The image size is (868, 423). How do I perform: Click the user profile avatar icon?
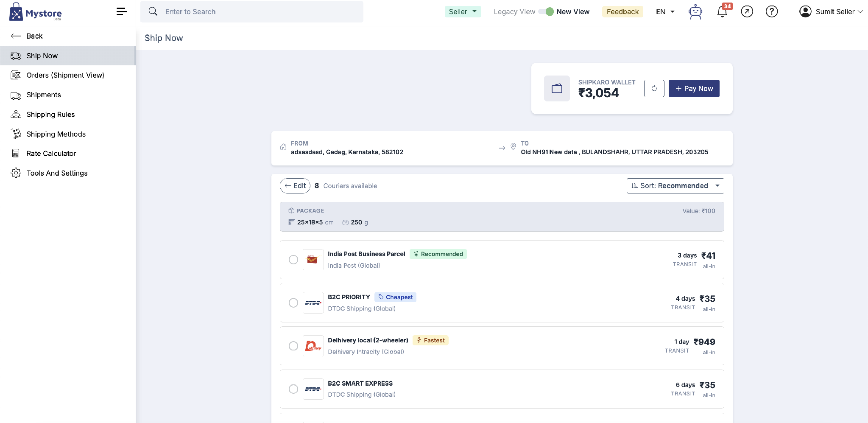tap(805, 11)
